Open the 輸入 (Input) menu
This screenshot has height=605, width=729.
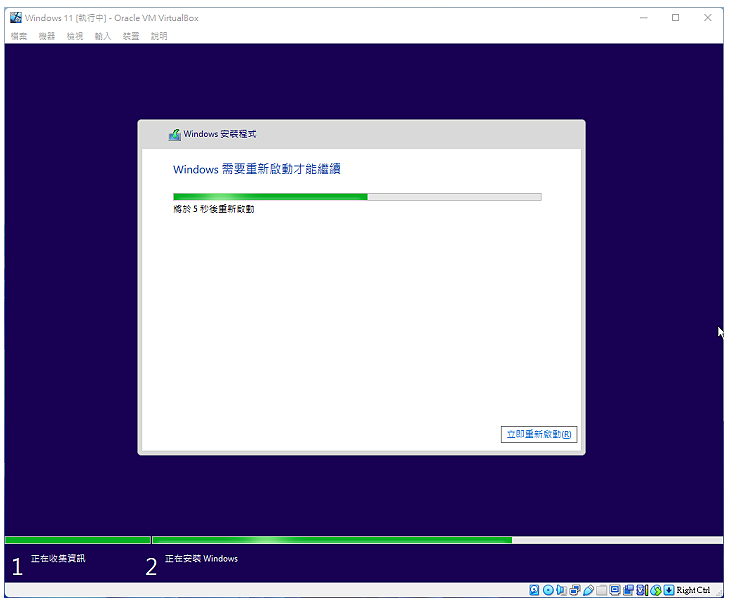[103, 36]
